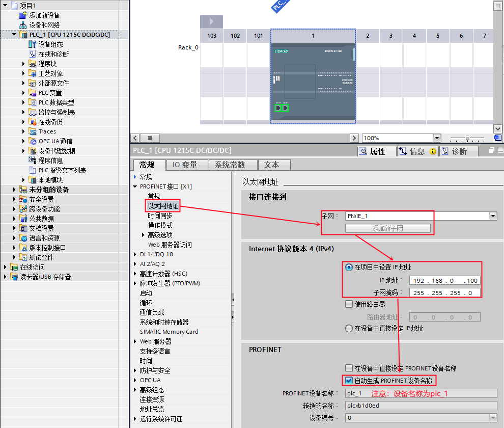Switch to the 系统常数 tab
The image size is (504, 428).
233,165
